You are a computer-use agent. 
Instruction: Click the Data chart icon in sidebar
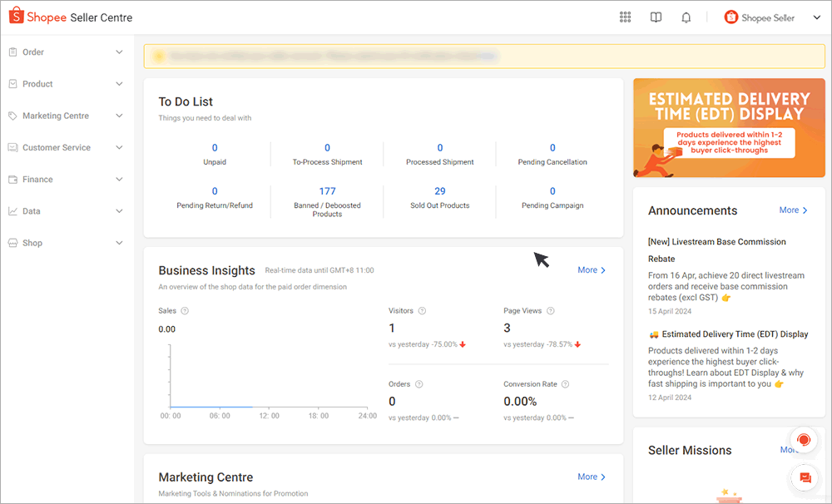coord(12,211)
